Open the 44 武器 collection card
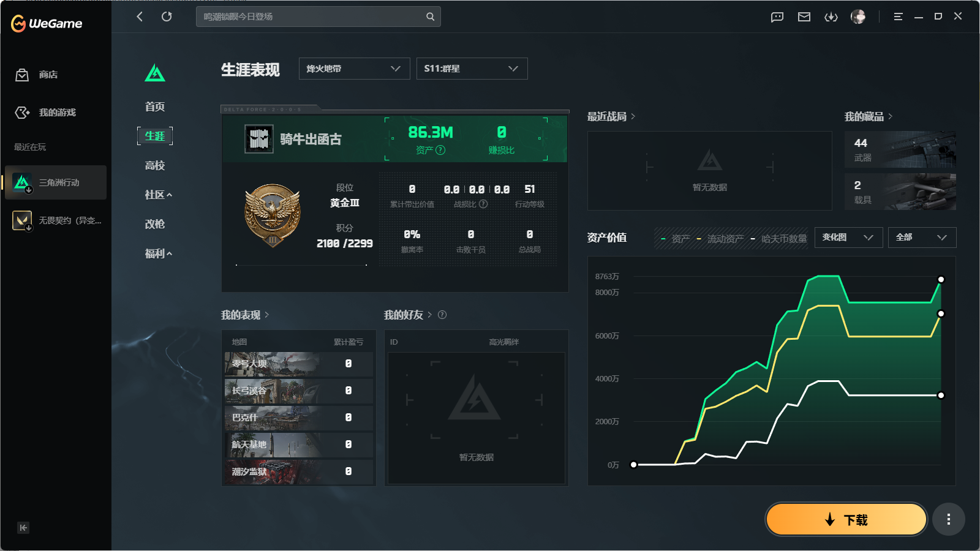This screenshot has height=551, width=980. click(900, 149)
